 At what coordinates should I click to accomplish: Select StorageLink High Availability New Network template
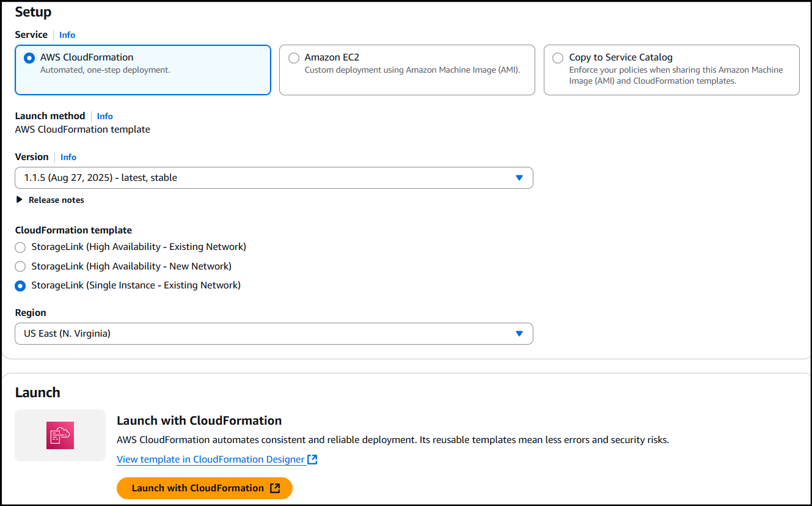point(21,266)
